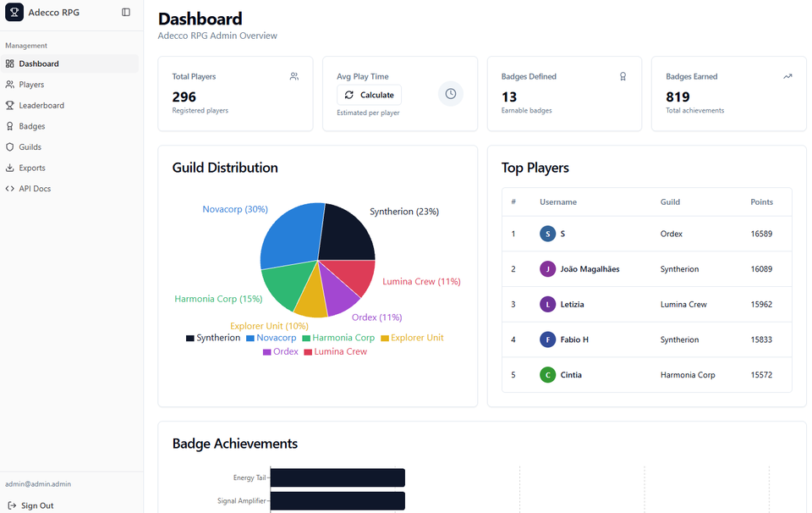Go to the Players page
The height and width of the screenshot is (513, 812).
tap(69, 85)
